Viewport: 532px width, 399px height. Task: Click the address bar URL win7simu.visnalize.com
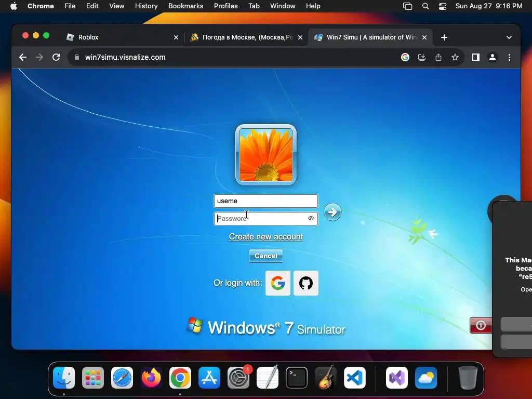tap(125, 57)
